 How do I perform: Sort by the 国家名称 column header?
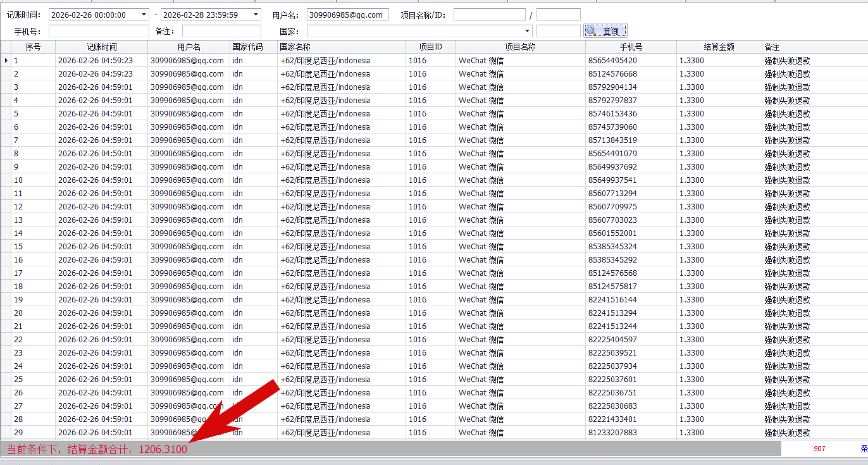click(342, 47)
